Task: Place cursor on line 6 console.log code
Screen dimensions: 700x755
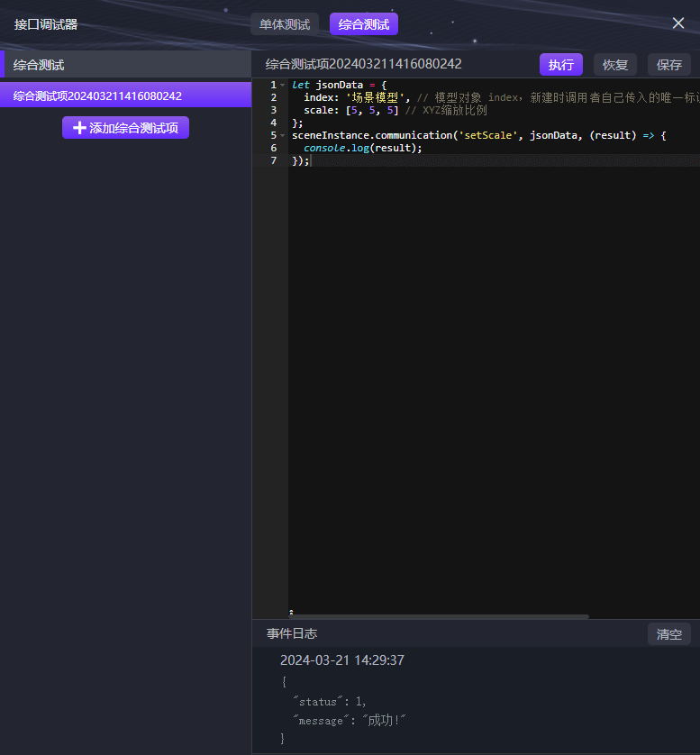Action: coord(362,148)
